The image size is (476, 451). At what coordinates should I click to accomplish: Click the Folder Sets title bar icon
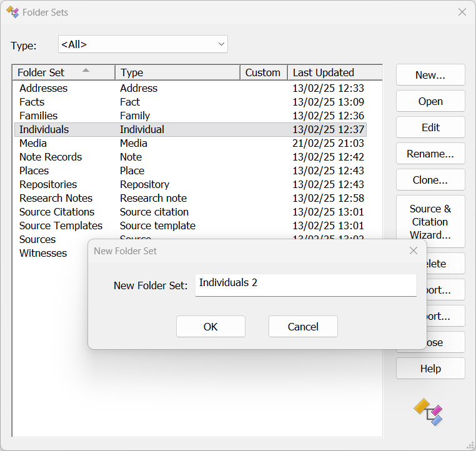pyautogui.click(x=12, y=12)
